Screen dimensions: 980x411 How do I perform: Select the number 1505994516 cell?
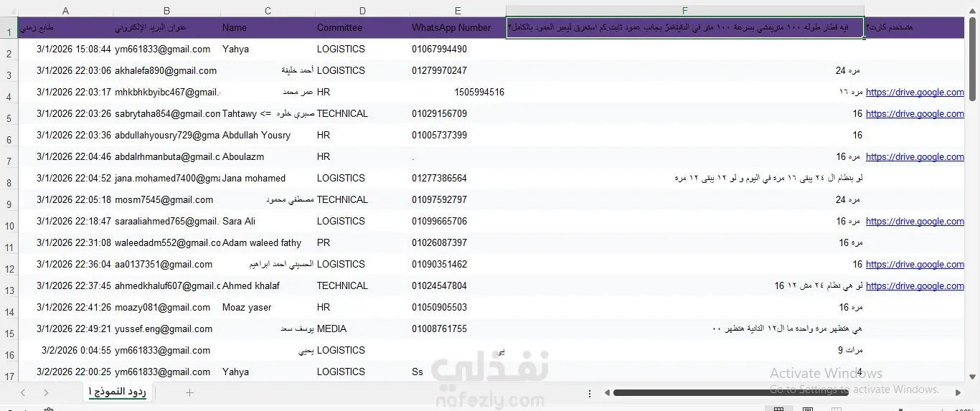pyautogui.click(x=458, y=92)
